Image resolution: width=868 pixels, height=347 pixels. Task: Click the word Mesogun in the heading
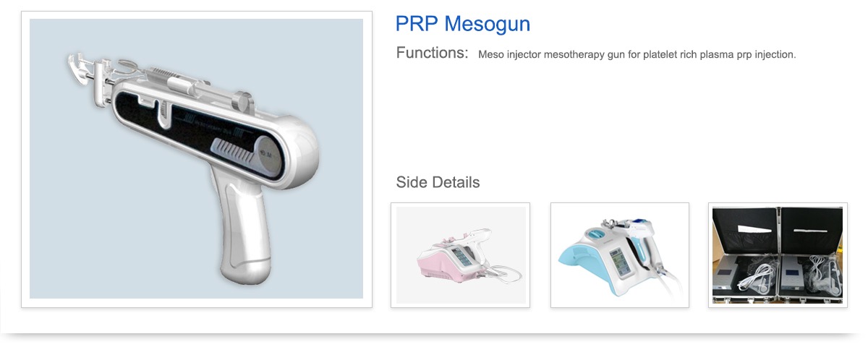click(x=487, y=24)
